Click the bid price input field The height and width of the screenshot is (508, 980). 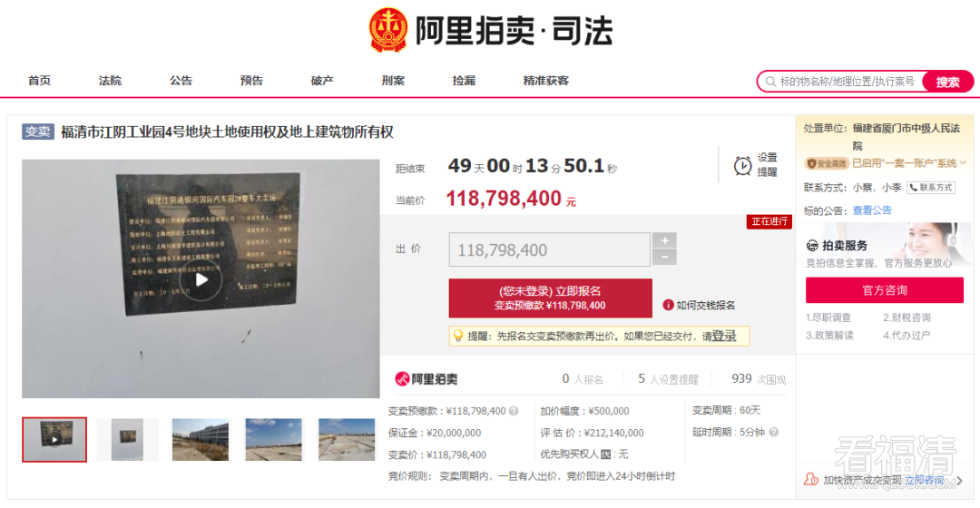click(x=549, y=250)
